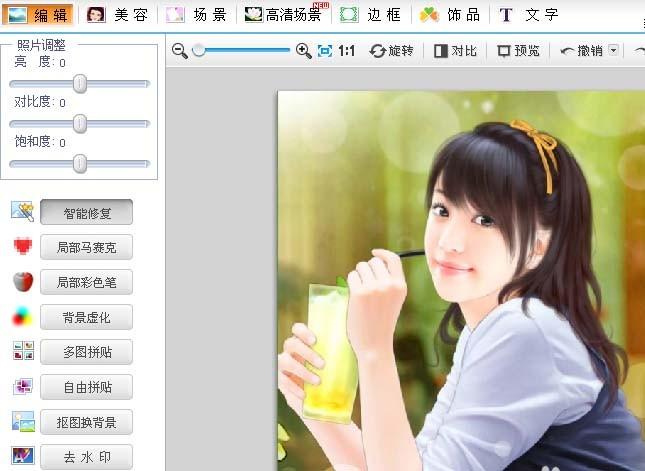This screenshot has height=471, width=645.
Task: Click the free collage purple photos icon
Action: tap(23, 386)
